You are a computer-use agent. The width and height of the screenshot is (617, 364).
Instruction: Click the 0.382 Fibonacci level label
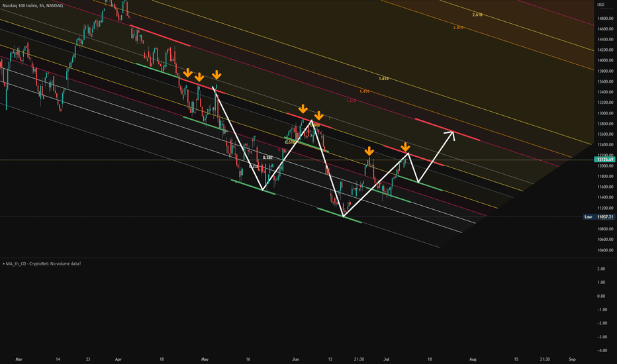coord(267,158)
